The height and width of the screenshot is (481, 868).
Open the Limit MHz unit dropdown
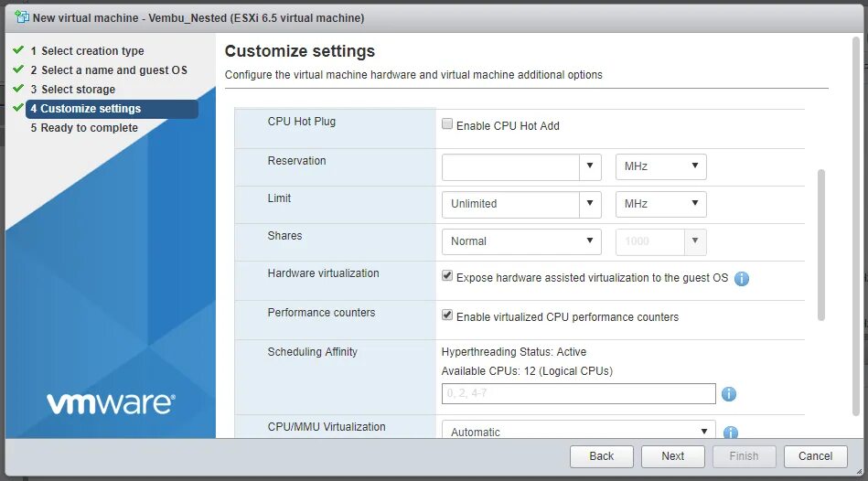(661, 204)
